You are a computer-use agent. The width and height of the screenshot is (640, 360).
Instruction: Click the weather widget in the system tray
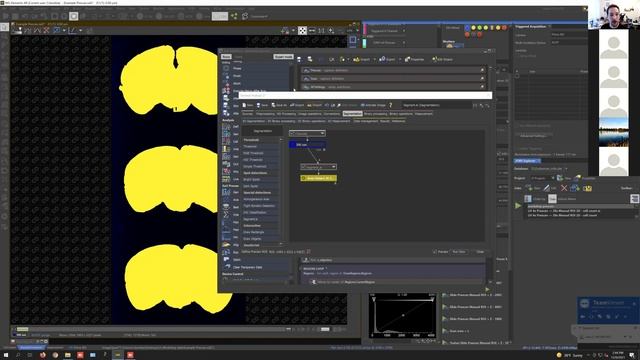pyautogui.click(x=570, y=356)
